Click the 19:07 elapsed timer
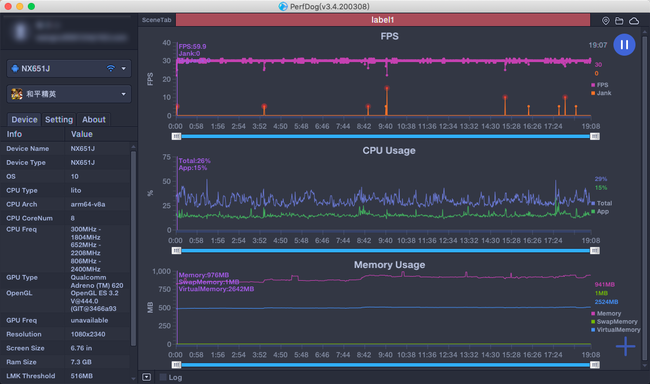Screen dimensions: 650x384 [598, 45]
